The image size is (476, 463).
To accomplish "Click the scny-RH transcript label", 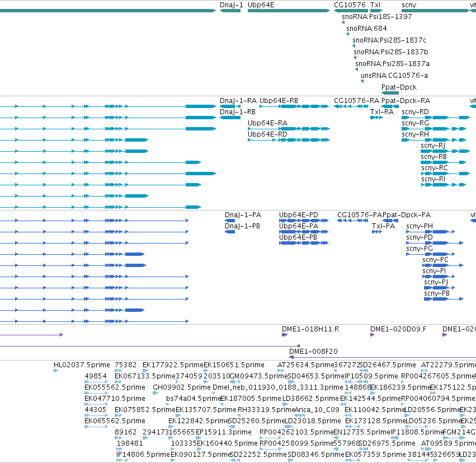I will (x=415, y=134).
